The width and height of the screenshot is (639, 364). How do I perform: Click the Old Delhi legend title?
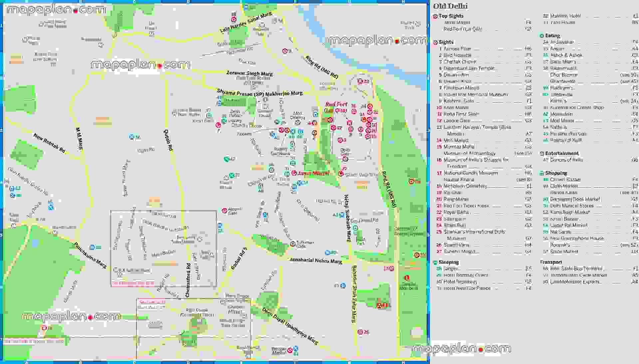click(450, 6)
